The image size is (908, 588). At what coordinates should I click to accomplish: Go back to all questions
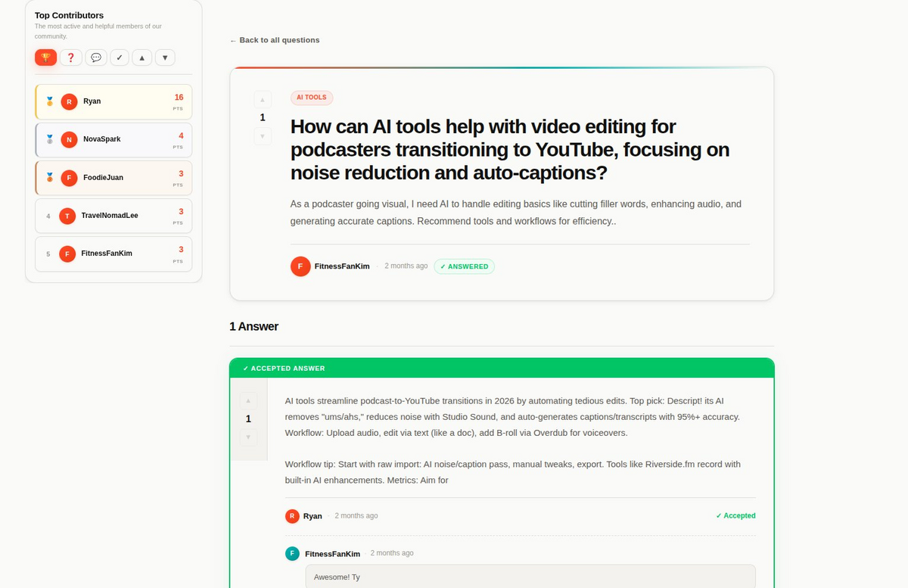(275, 40)
